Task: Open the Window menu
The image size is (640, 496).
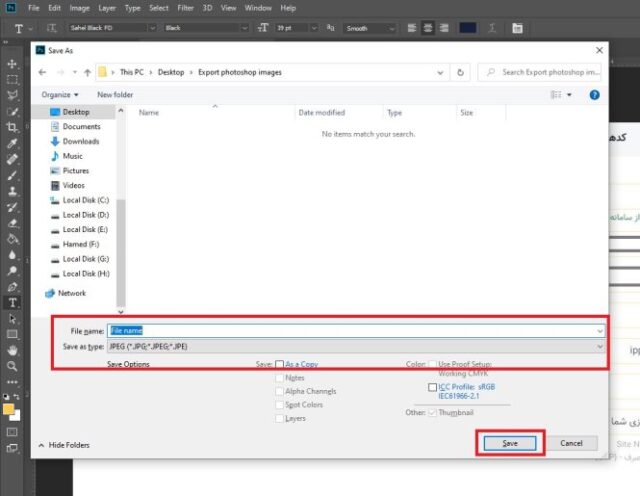Action: click(x=258, y=8)
